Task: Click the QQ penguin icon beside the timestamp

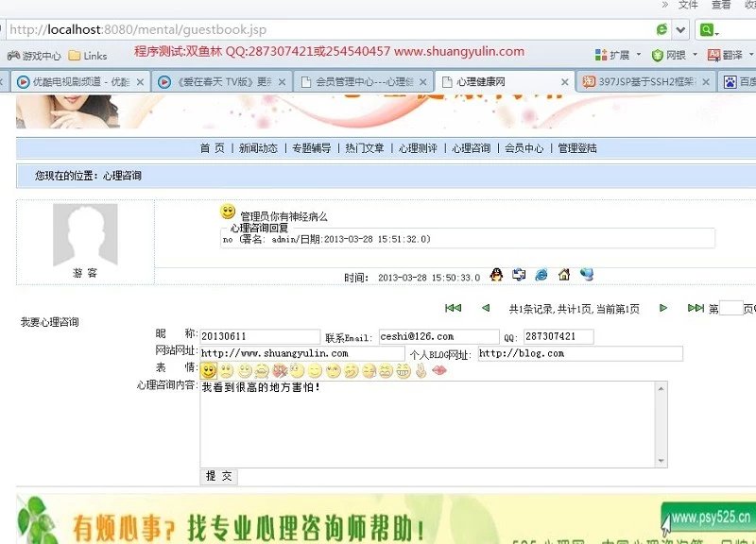Action: (x=496, y=275)
